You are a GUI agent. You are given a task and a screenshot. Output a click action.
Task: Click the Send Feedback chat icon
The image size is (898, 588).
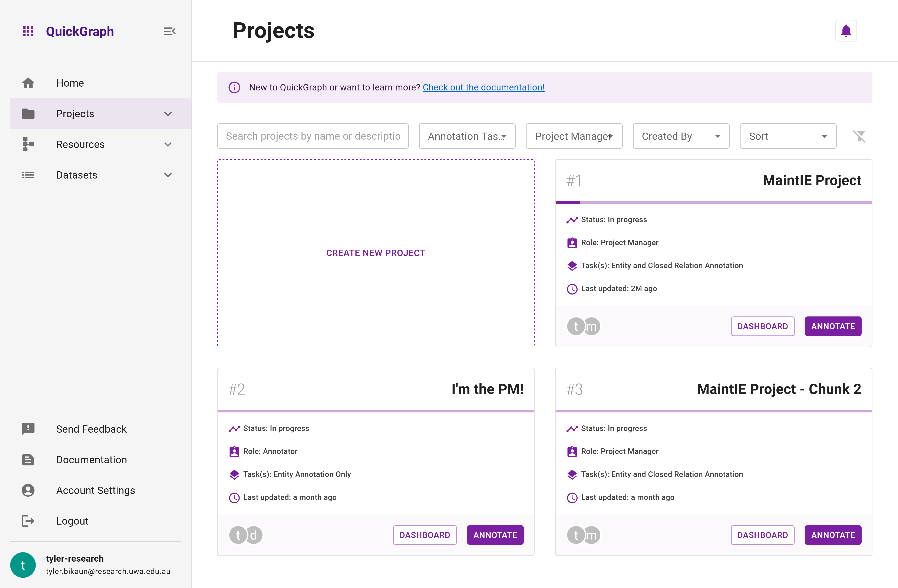[28, 429]
